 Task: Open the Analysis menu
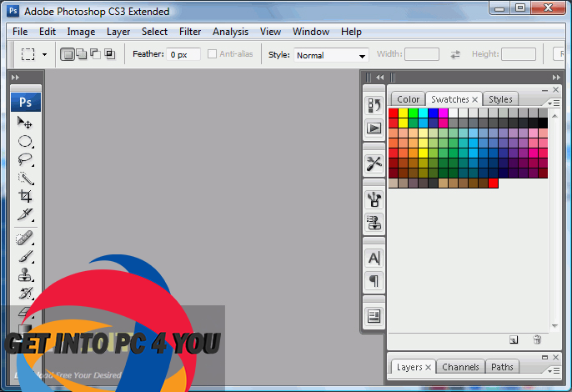coord(230,32)
